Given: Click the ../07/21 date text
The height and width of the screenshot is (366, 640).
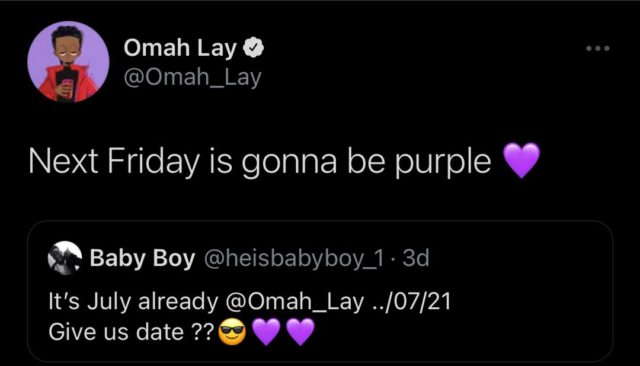Looking at the screenshot, I should pyautogui.click(x=411, y=302).
